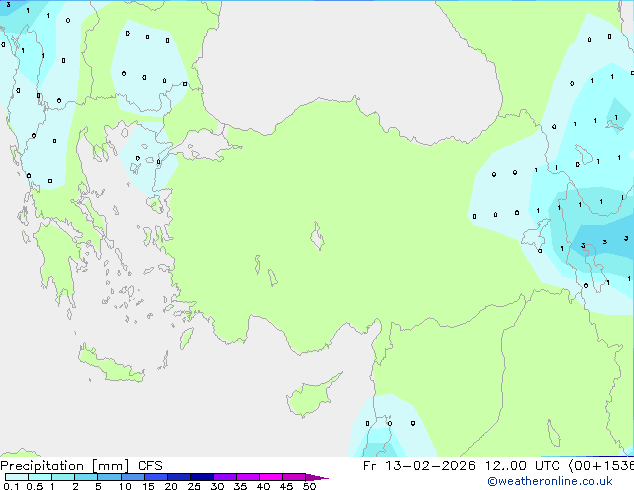This screenshot has width=634, height=490.
Task: Select the 5–10 mm legend color box
Action: [109, 477]
